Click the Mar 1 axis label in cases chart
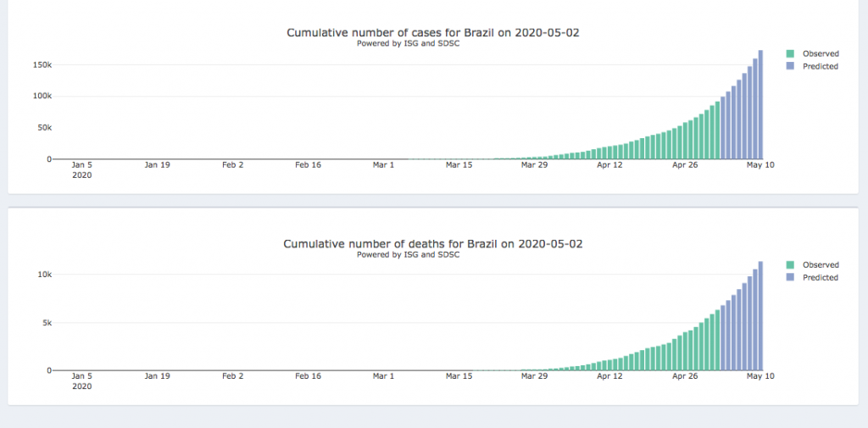868x428 pixels. click(383, 165)
